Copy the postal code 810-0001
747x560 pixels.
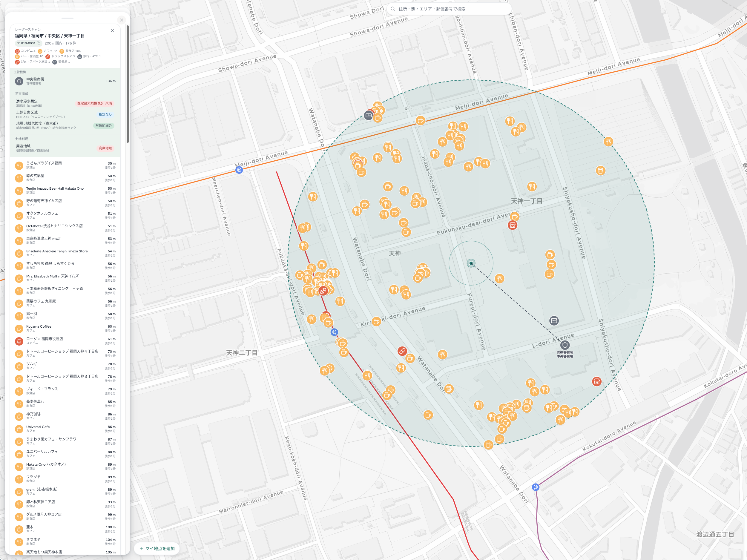pyautogui.click(x=39, y=43)
